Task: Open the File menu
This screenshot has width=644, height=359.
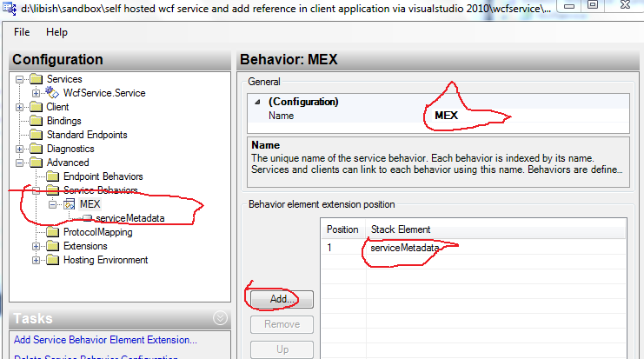Action: 22,32
